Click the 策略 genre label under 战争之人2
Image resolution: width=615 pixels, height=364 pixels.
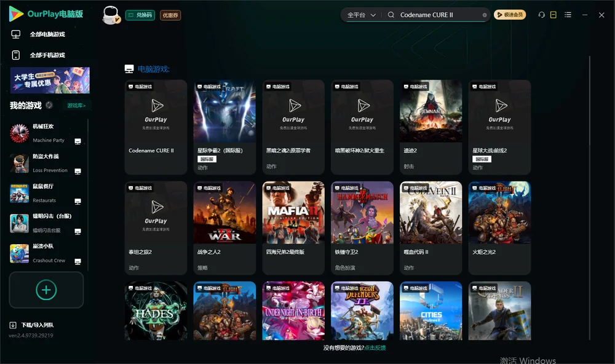[x=202, y=267]
